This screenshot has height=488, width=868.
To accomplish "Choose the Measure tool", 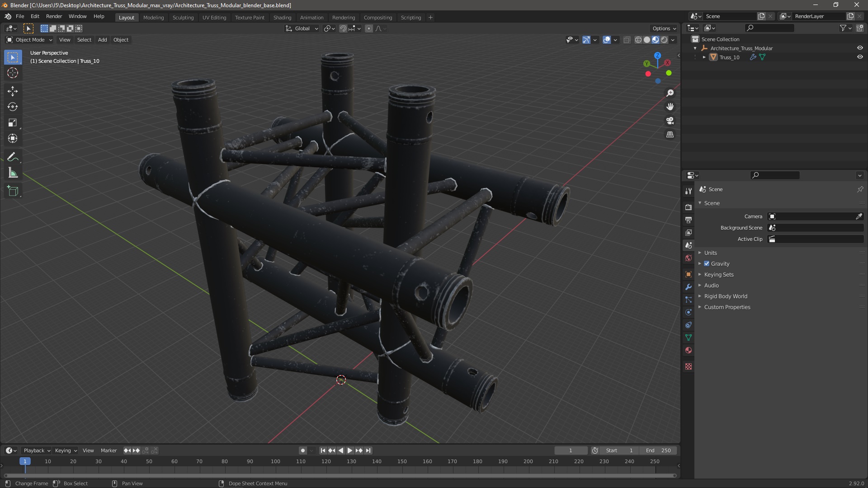I will [x=13, y=173].
